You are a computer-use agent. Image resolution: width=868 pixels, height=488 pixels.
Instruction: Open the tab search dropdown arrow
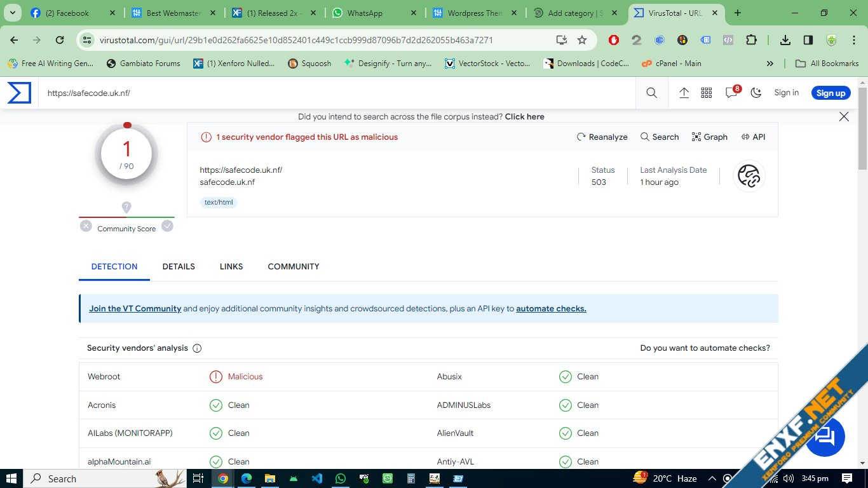tap(14, 13)
